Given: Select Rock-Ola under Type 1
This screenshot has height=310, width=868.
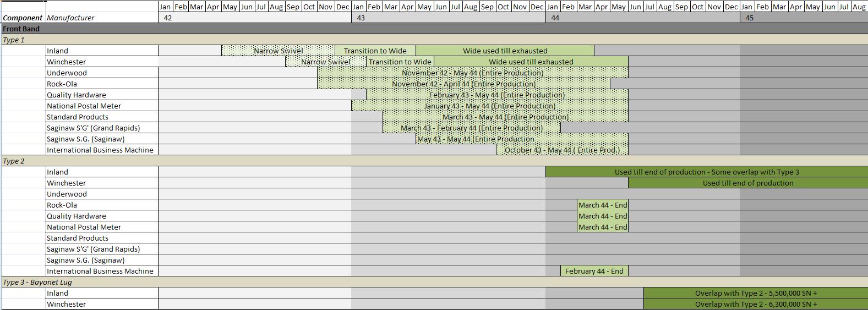Looking at the screenshot, I should click(x=102, y=84).
